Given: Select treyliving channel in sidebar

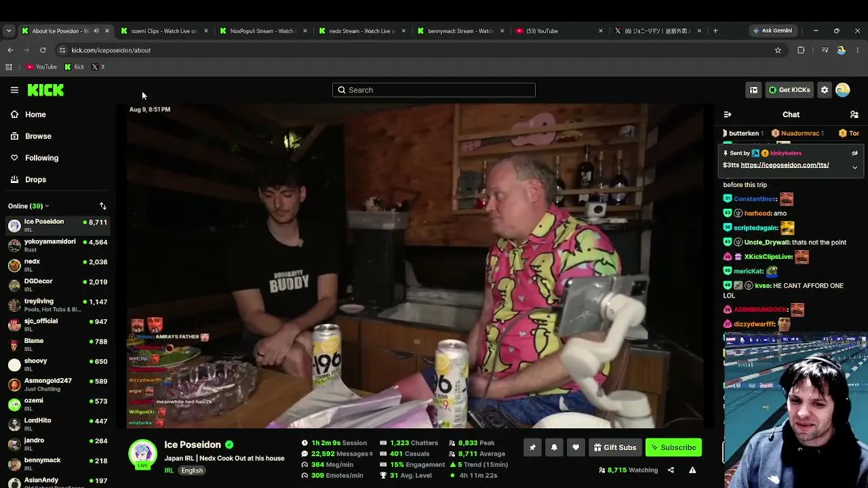Looking at the screenshot, I should [58, 305].
